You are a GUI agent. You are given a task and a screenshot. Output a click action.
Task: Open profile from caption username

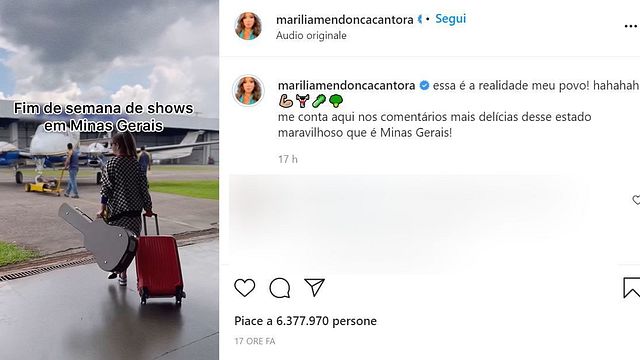coord(346,85)
